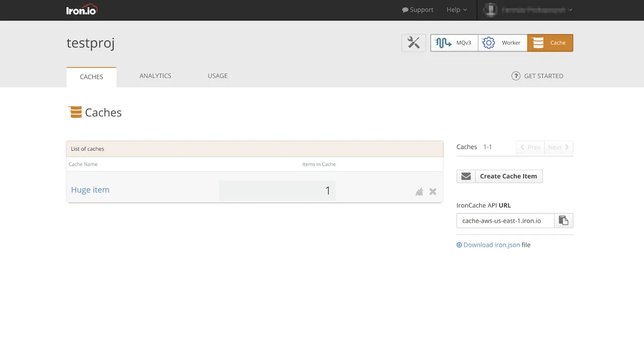
Task: Open the Analytics tab
Action: point(155,76)
